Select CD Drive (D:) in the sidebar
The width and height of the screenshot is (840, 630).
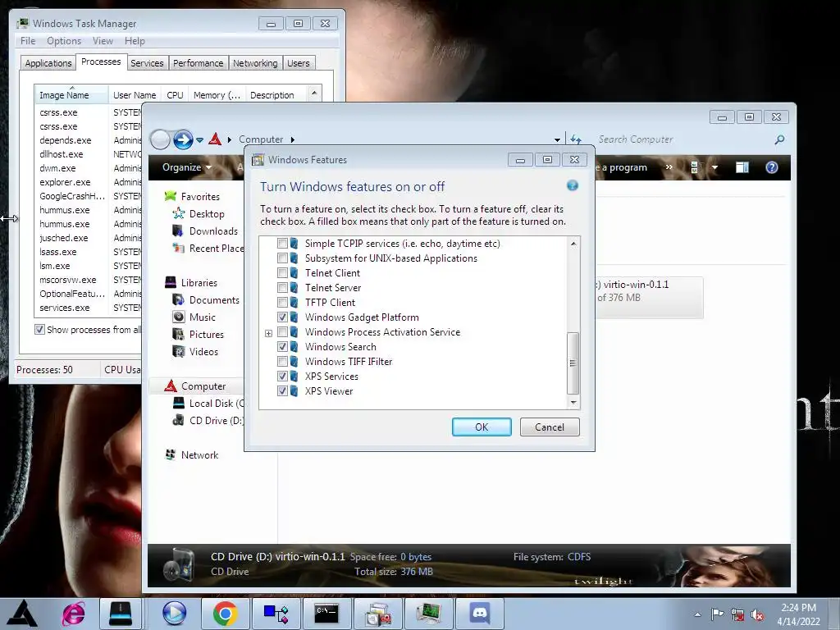(x=217, y=421)
